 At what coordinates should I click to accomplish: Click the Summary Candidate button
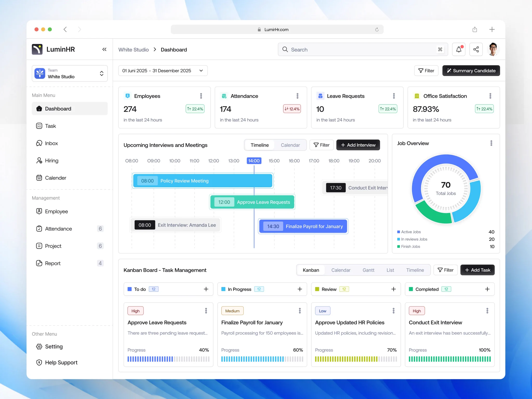tap(471, 71)
